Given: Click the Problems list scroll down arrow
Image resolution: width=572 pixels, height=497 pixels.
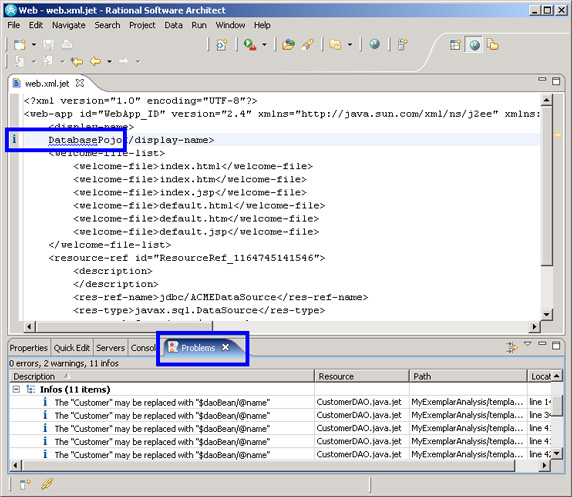Looking at the screenshot, I should point(557,454).
